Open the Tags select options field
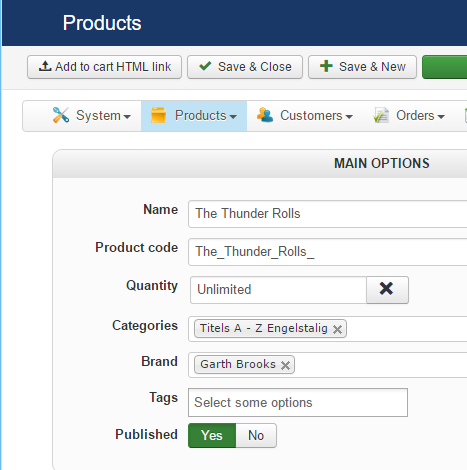 pos(298,402)
